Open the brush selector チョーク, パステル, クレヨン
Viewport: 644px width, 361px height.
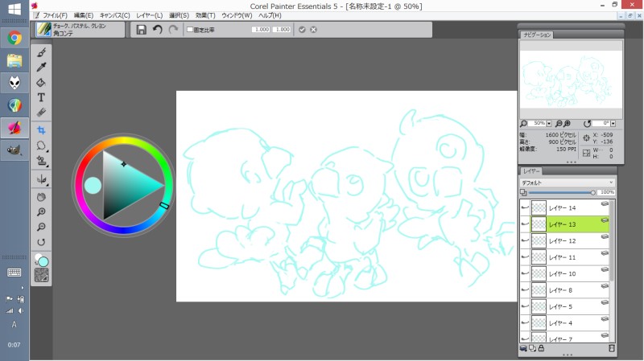pos(79,30)
